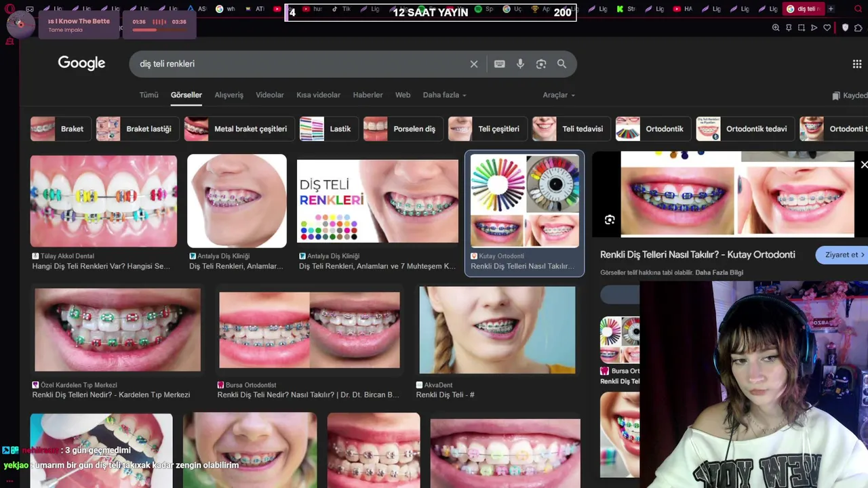Open the large preview image in side panel
Viewport: 868px width, 488px height.
[x=737, y=194]
